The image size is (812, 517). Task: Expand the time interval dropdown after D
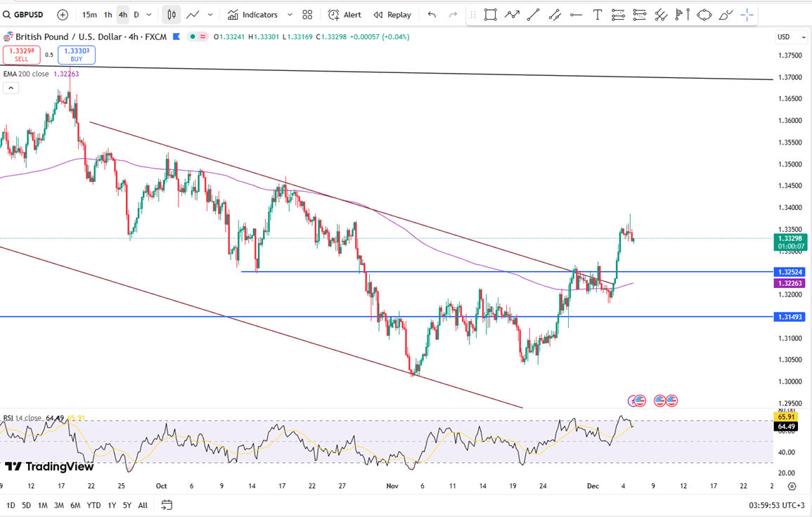(149, 15)
